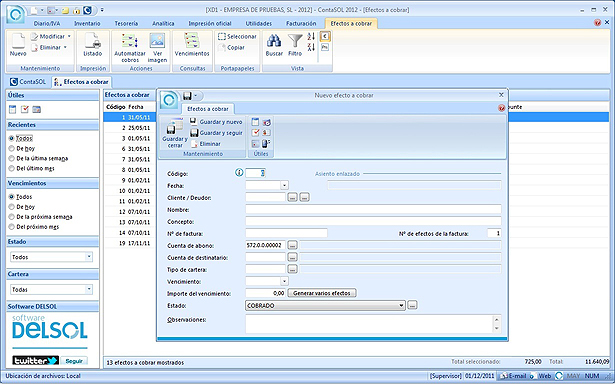This screenshot has height=384, width=615.
Task: Click the Twitter Seguir button
Action: point(74,360)
